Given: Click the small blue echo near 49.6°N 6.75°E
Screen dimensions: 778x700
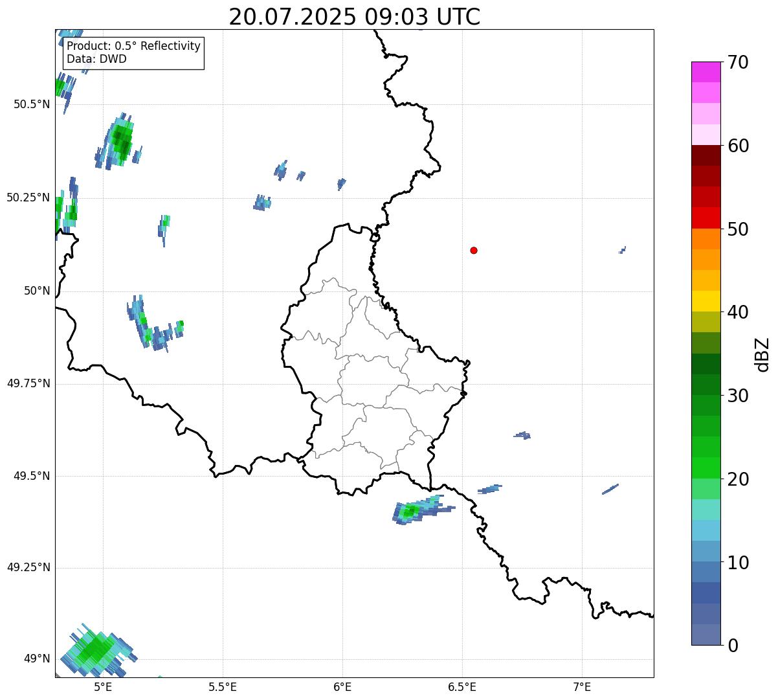Looking at the screenshot, I should click(x=522, y=435).
